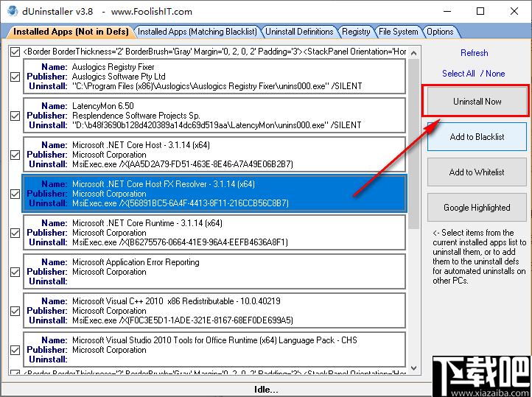
Task: Uncheck Microsoft .NET Core Host - 3.1.14 entry
Action: (x=15, y=155)
